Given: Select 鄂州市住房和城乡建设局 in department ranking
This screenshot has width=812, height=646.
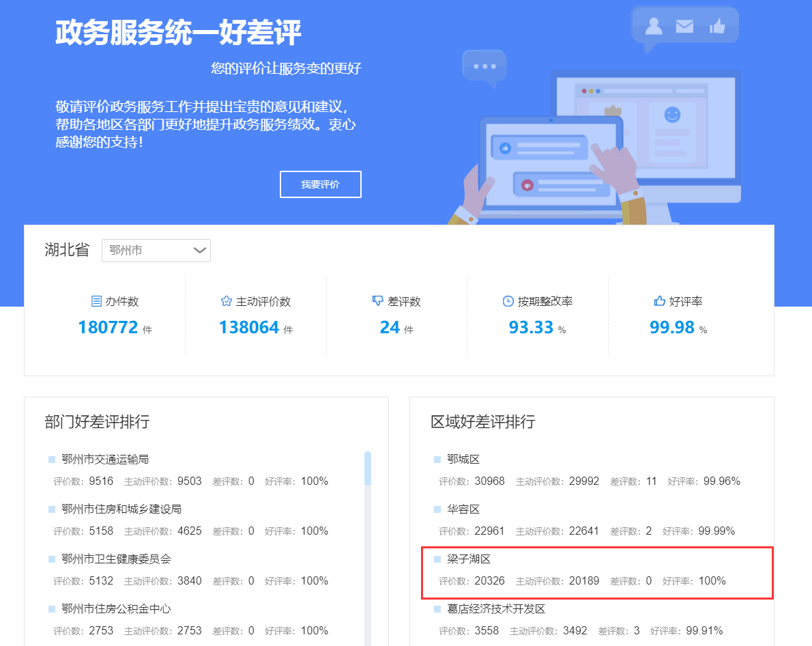Looking at the screenshot, I should (121, 509).
